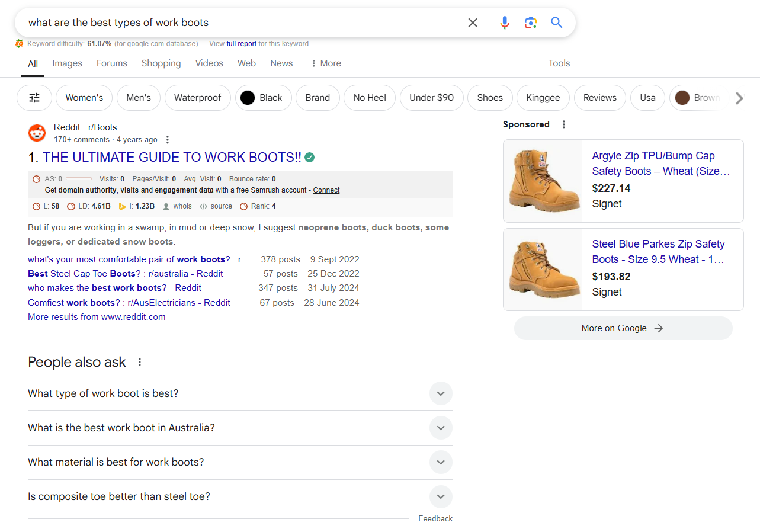The width and height of the screenshot is (760, 532).
Task: Click the Semrush flame icon near keyword difficulty
Action: [20, 44]
